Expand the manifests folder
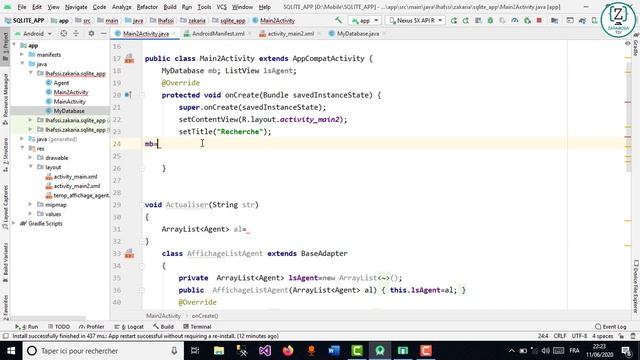640x360 pixels. tap(22, 54)
